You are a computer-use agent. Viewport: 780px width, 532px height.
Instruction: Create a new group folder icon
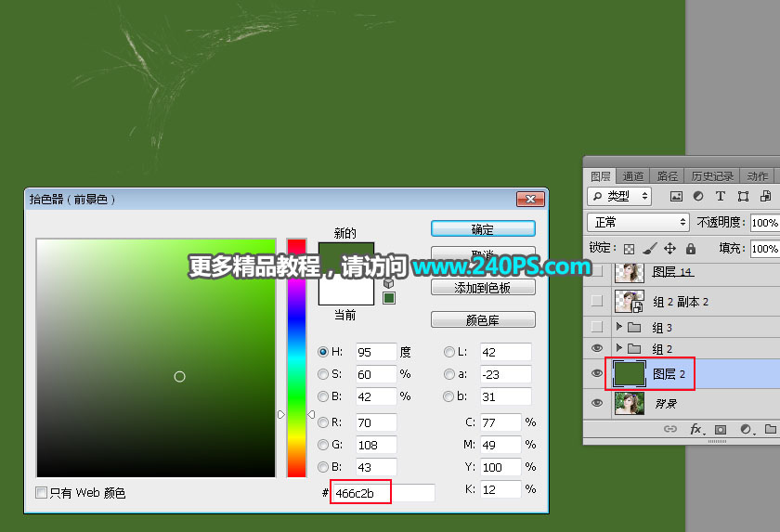pos(770,429)
